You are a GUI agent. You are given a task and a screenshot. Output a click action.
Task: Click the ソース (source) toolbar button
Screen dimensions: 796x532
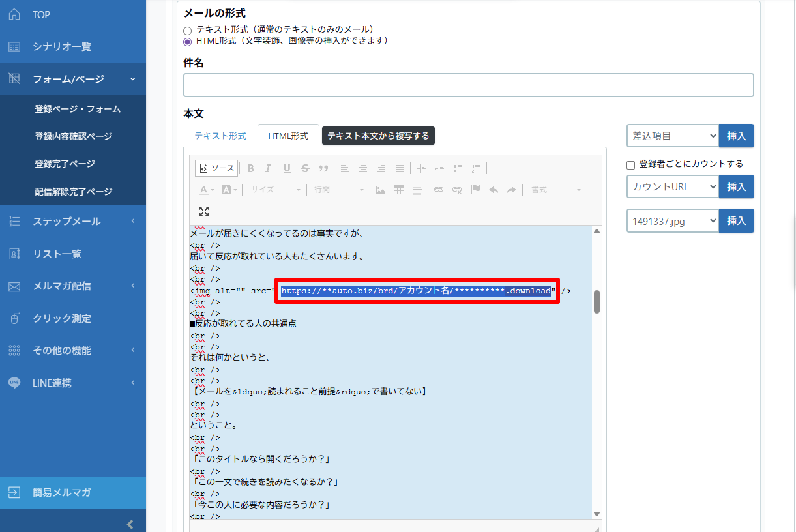(x=216, y=168)
